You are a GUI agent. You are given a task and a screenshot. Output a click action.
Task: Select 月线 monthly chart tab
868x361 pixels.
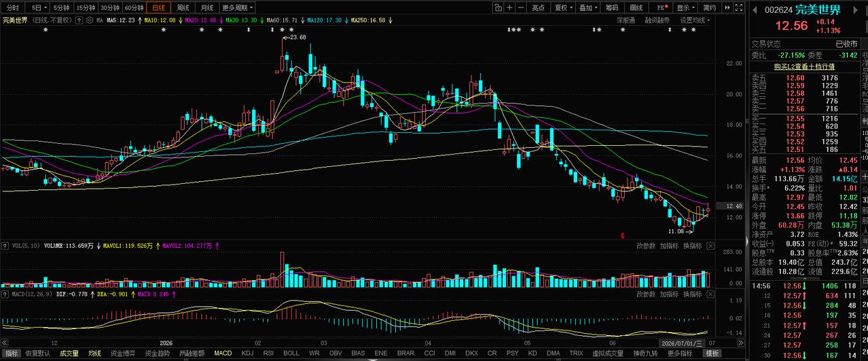(x=206, y=7)
